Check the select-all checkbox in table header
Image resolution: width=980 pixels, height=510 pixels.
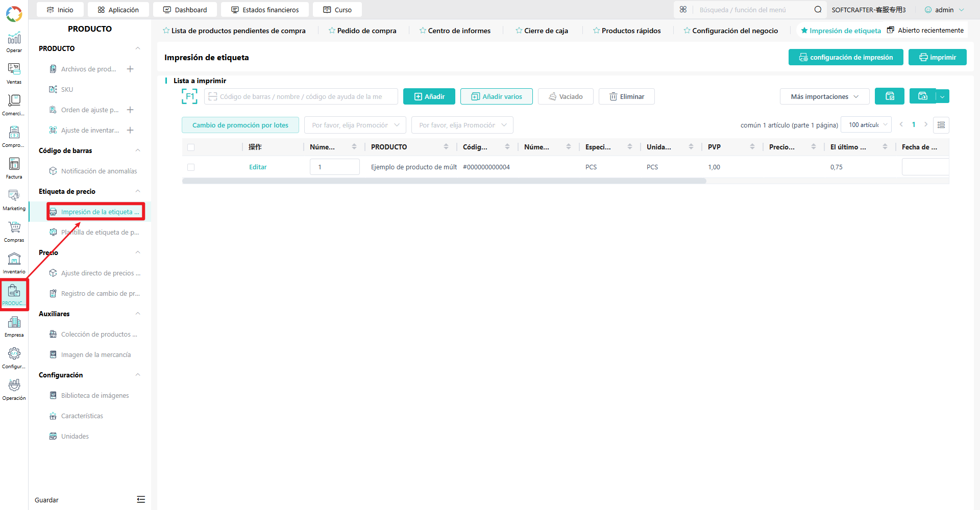tap(191, 147)
